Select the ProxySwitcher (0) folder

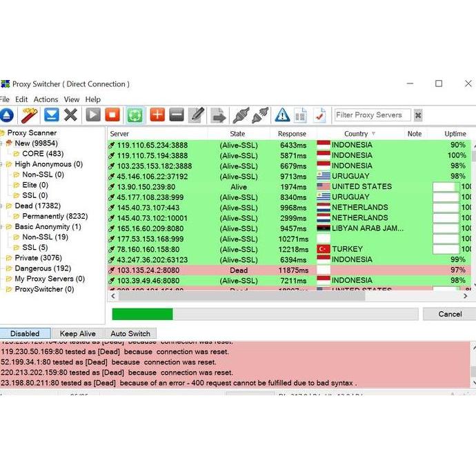(x=44, y=289)
